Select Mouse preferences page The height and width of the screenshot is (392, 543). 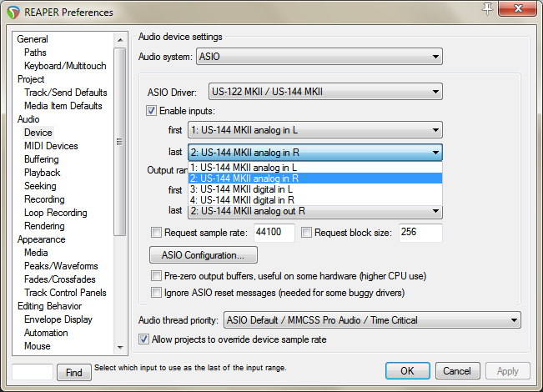[37, 346]
